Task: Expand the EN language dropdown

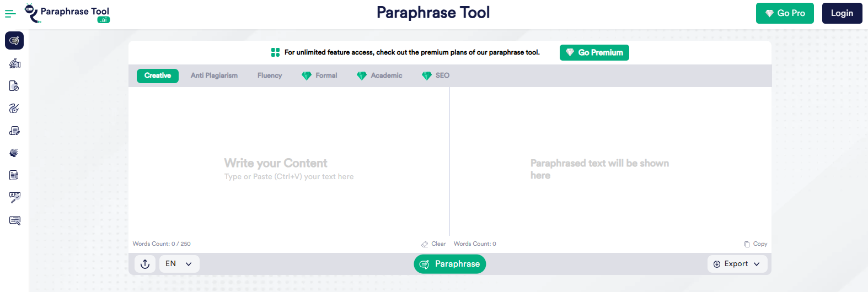Action: pos(179,264)
